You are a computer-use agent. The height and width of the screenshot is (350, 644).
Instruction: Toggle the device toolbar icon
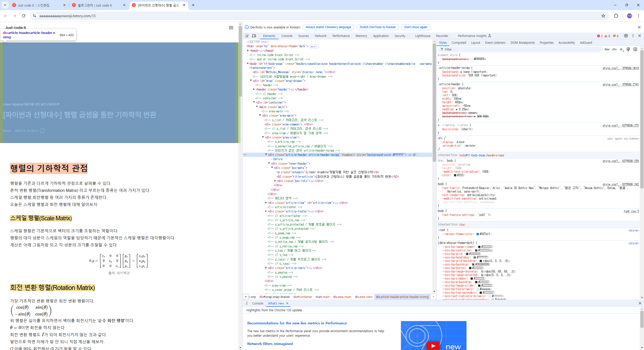click(254, 36)
